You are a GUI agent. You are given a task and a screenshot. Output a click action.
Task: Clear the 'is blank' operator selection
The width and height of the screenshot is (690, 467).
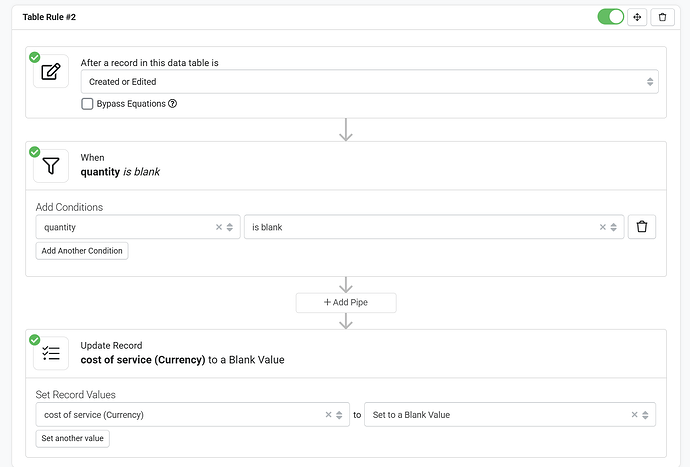603,227
